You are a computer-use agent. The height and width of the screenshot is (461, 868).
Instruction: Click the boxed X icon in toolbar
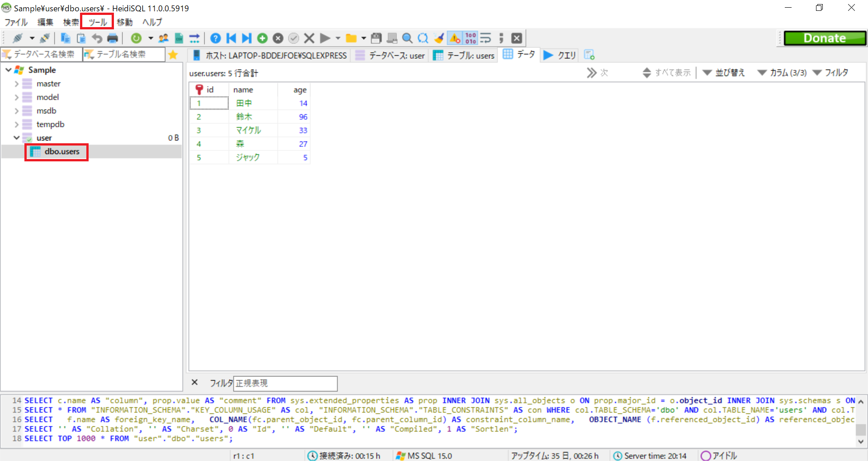coord(517,38)
